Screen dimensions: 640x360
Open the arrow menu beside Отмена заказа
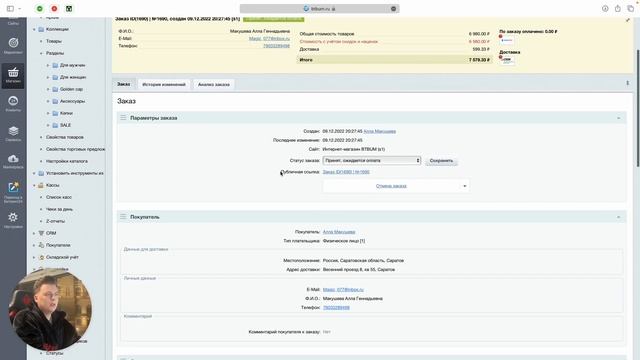click(464, 186)
